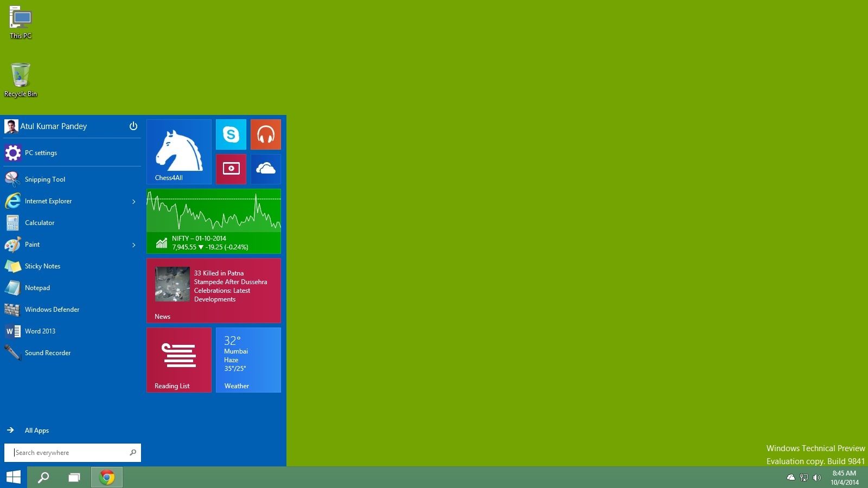868x488 pixels.
Task: Launch Sticky Notes
Action: coord(72,266)
